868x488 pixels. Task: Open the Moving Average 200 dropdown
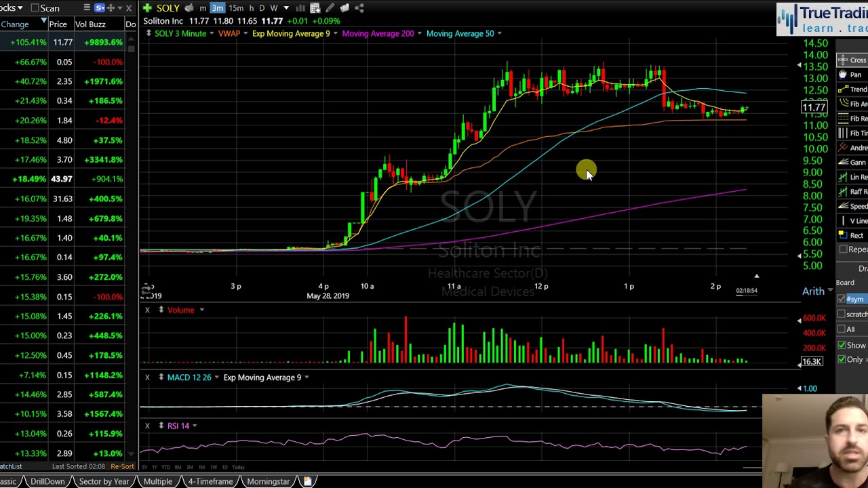(419, 33)
